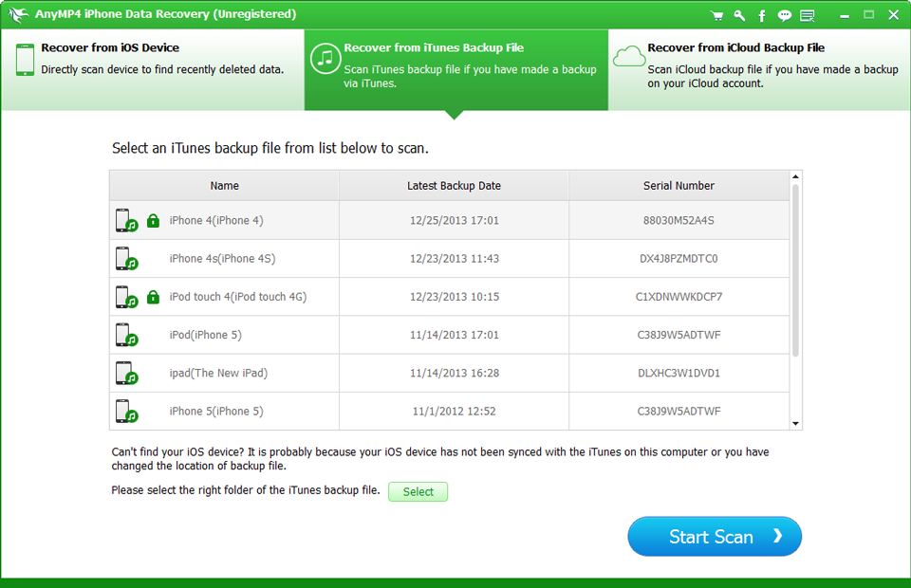
Task: Sort by Latest Backup Date header
Action: [x=454, y=186]
